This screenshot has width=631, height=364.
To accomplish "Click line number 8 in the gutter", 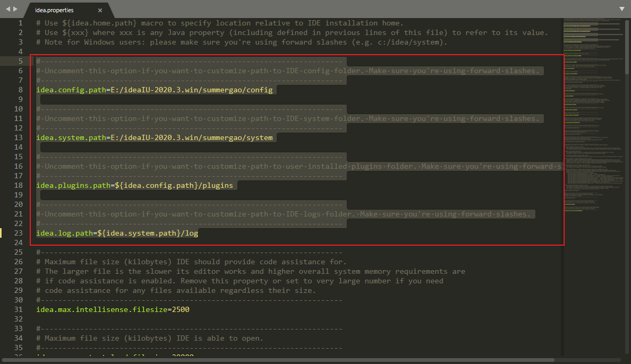I will [x=20, y=89].
